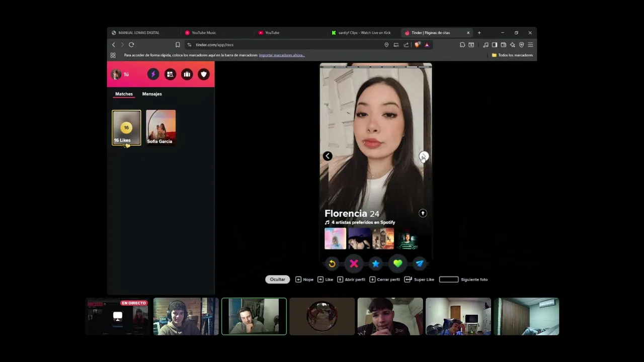Screen dimensions: 644x362
Task: Open the Explore search grid icon
Action: click(170, 74)
